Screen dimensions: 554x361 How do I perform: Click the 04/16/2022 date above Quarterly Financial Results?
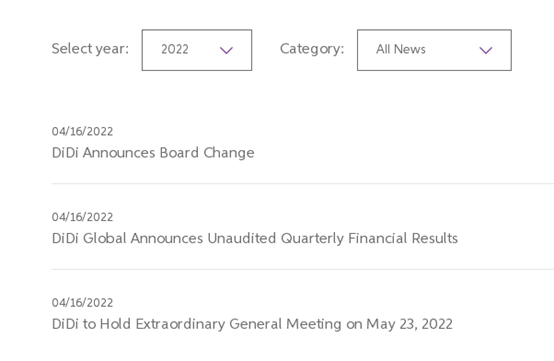(x=82, y=217)
